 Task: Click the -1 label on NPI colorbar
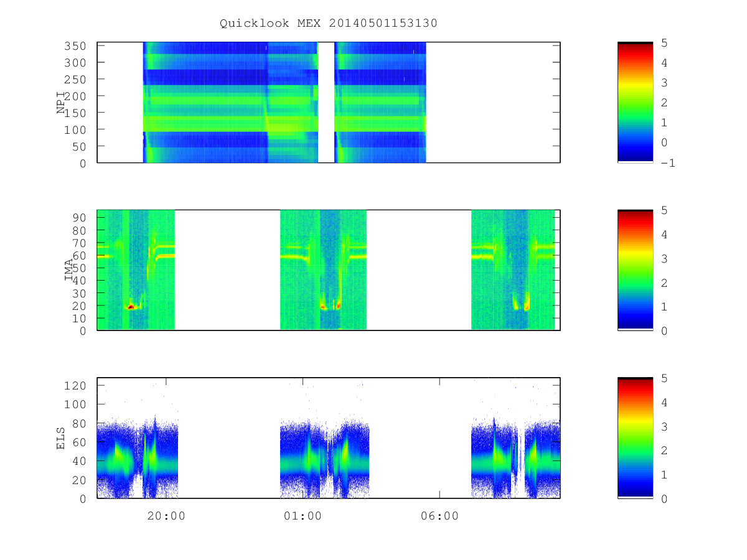click(668, 163)
